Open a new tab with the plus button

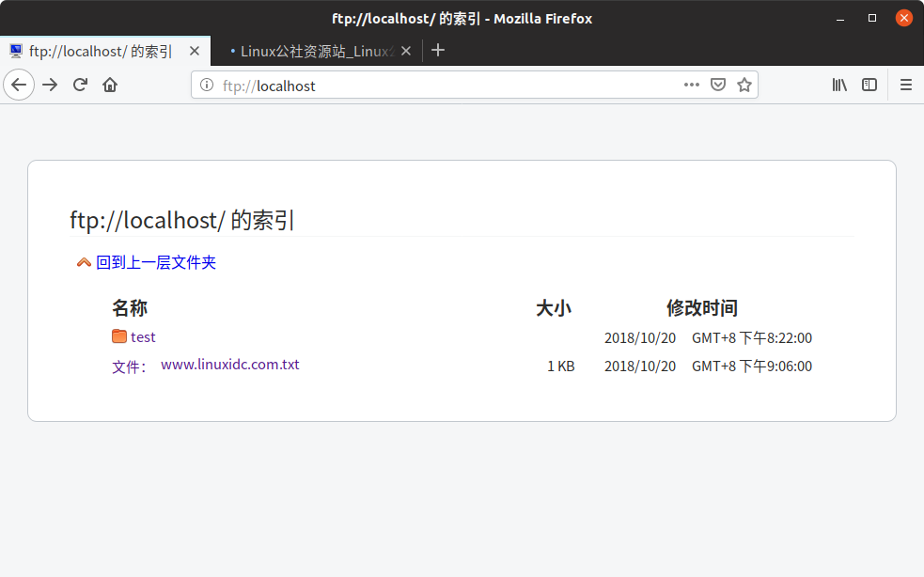[x=438, y=50]
